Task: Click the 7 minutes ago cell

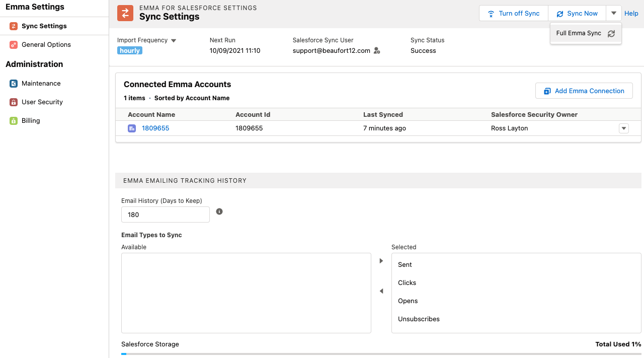Action: [x=384, y=128]
